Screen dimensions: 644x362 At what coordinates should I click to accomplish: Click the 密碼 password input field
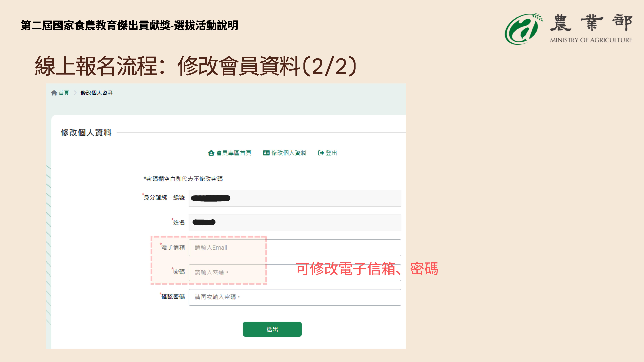pos(295,273)
